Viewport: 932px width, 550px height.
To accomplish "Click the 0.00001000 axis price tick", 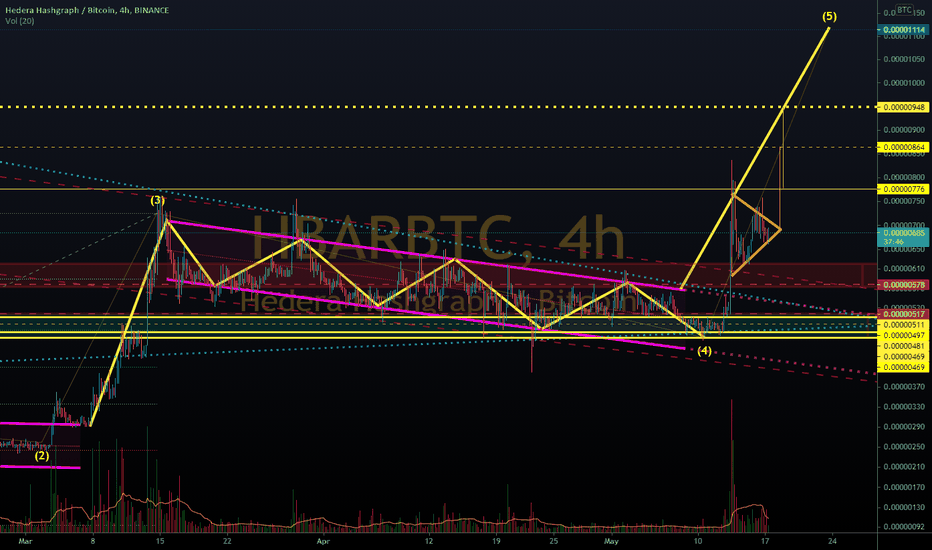I will [x=903, y=83].
